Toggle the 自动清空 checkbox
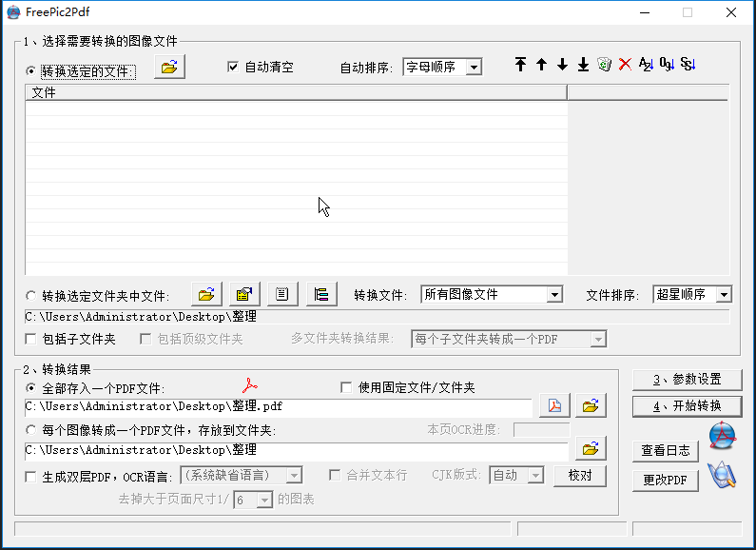This screenshot has height=550, width=756. tap(233, 68)
